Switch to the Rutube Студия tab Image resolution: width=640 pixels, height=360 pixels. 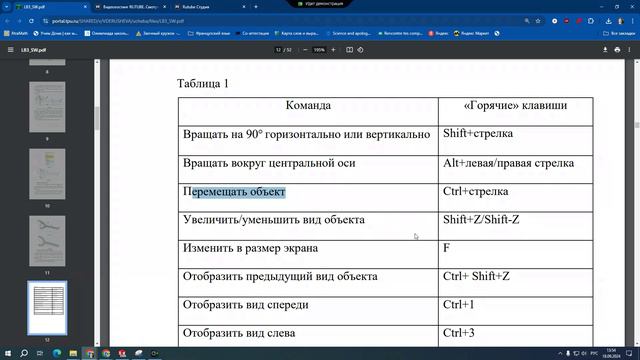coord(210,7)
